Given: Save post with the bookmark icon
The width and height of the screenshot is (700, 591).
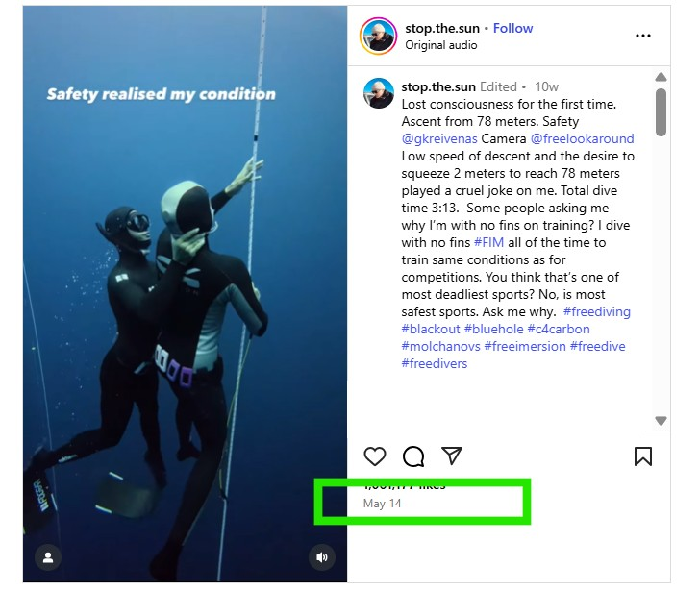Looking at the screenshot, I should (643, 456).
